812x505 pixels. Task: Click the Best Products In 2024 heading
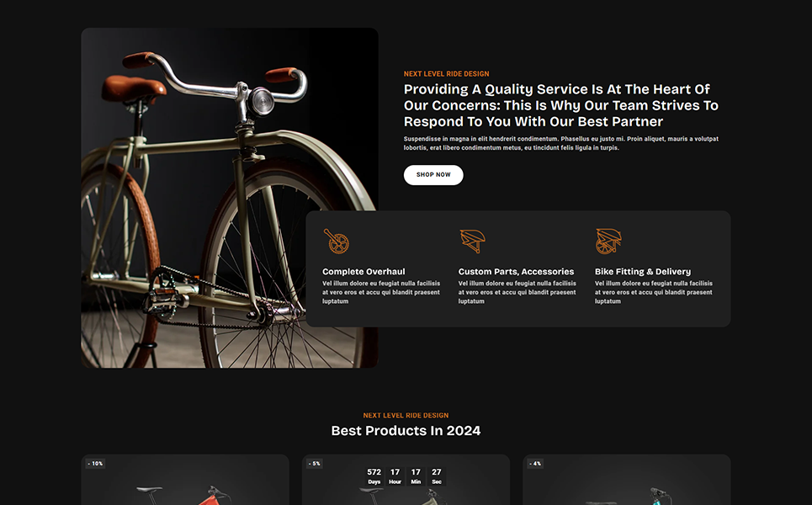pyautogui.click(x=406, y=431)
